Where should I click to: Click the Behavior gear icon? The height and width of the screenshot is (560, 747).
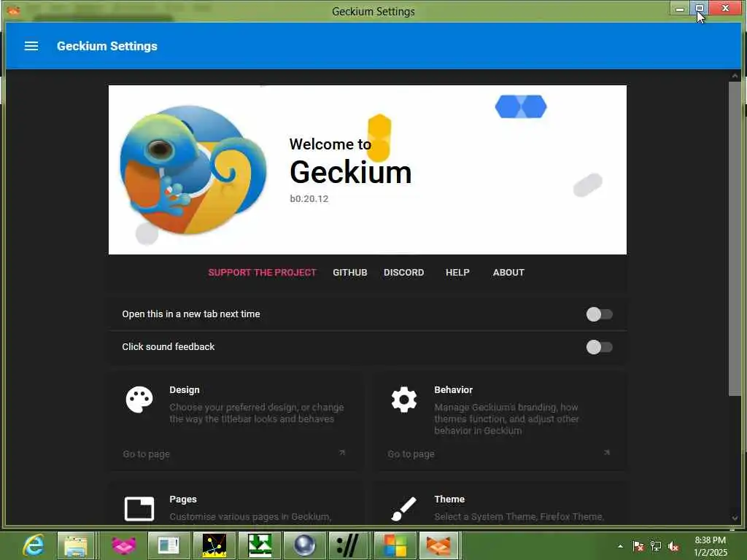tap(404, 400)
